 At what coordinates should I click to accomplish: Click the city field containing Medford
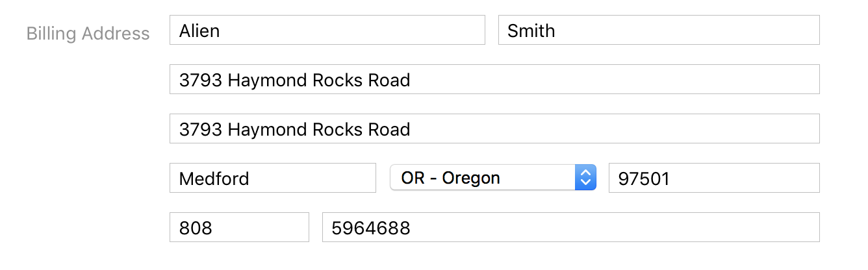click(x=272, y=178)
